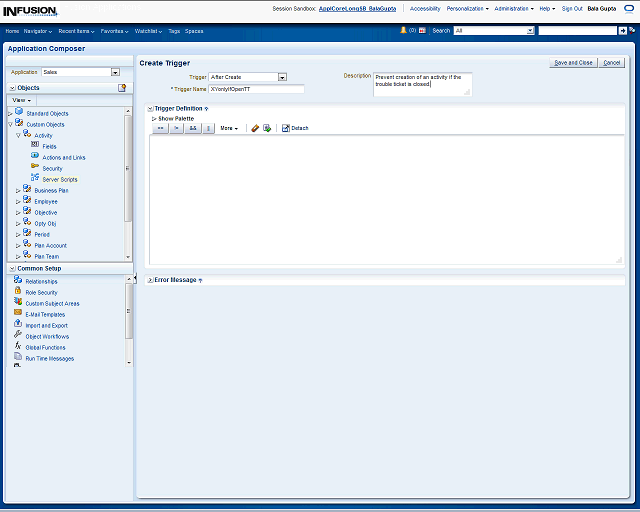Open Server Scripts under Activity
The height and width of the screenshot is (512, 640).
[59, 179]
